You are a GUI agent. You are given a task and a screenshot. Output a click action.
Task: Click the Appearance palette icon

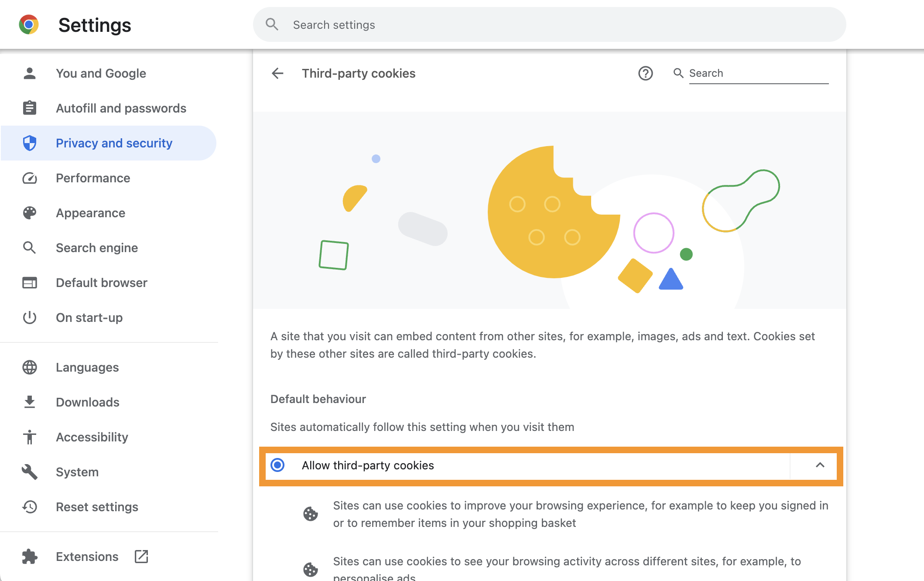(x=30, y=213)
